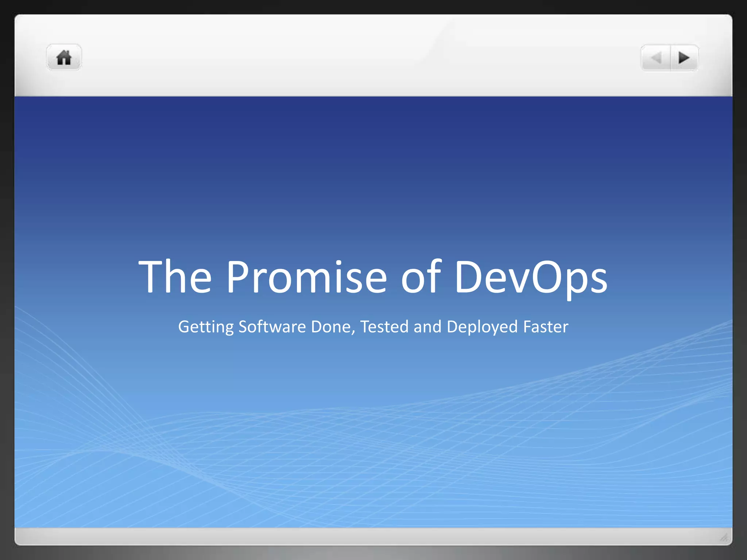Click the word 'Deployed' in the subtitle
The image size is (747, 560).
pos(482,327)
